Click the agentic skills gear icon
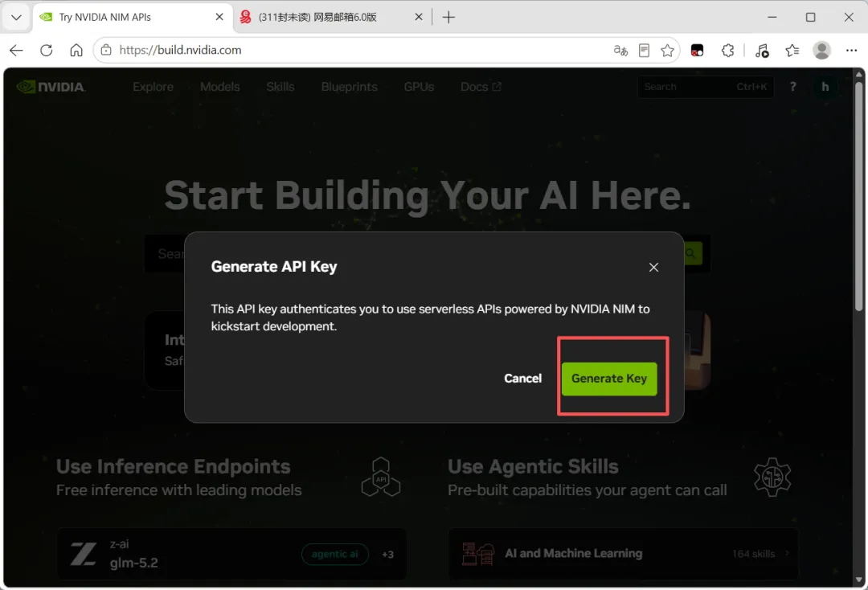 (x=772, y=477)
